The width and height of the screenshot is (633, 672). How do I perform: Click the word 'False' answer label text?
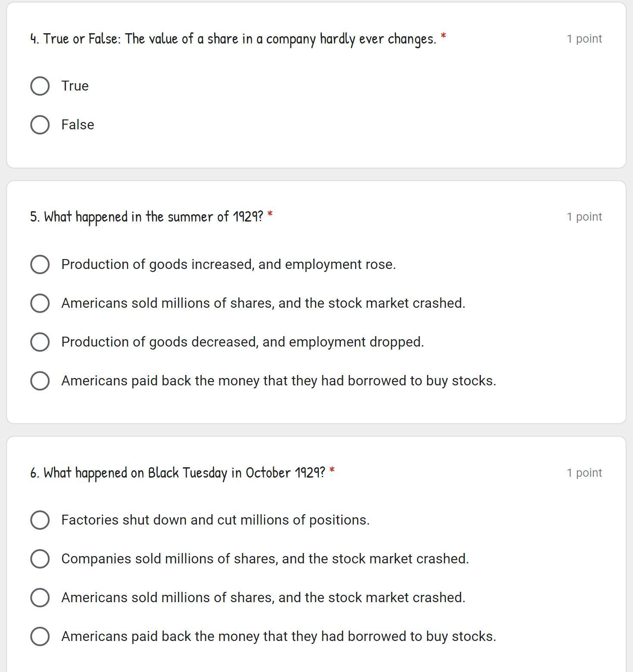click(78, 125)
